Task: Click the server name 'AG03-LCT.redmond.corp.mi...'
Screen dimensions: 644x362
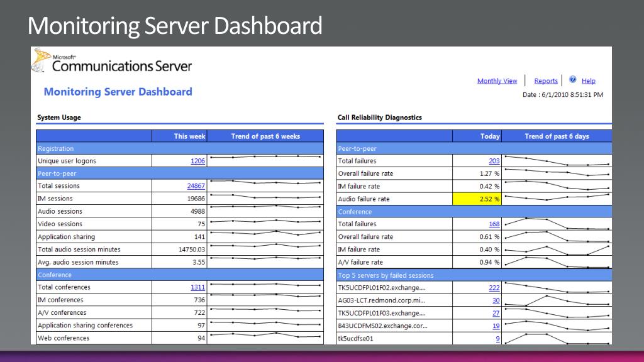Action: tap(382, 300)
